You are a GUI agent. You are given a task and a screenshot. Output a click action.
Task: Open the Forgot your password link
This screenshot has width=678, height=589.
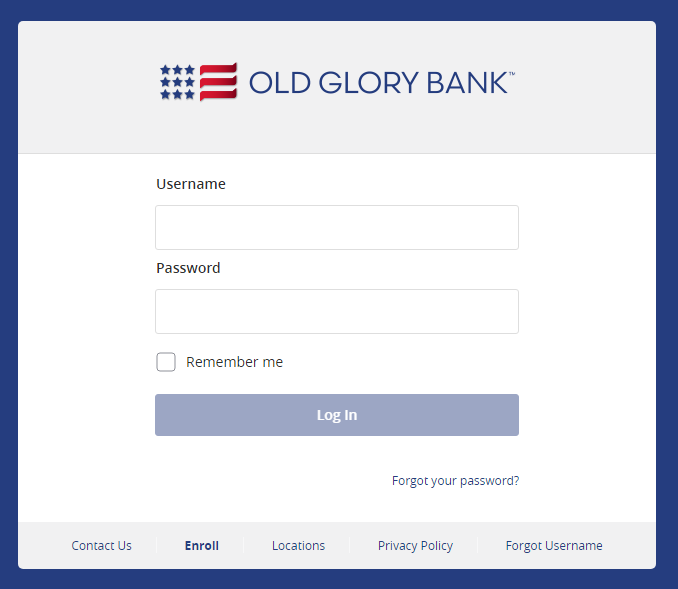click(x=455, y=481)
